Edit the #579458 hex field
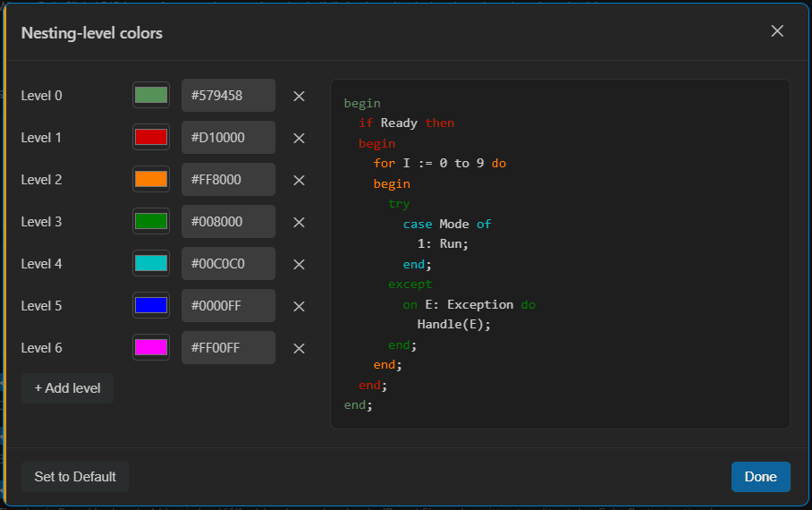This screenshot has width=812, height=510. [x=228, y=96]
